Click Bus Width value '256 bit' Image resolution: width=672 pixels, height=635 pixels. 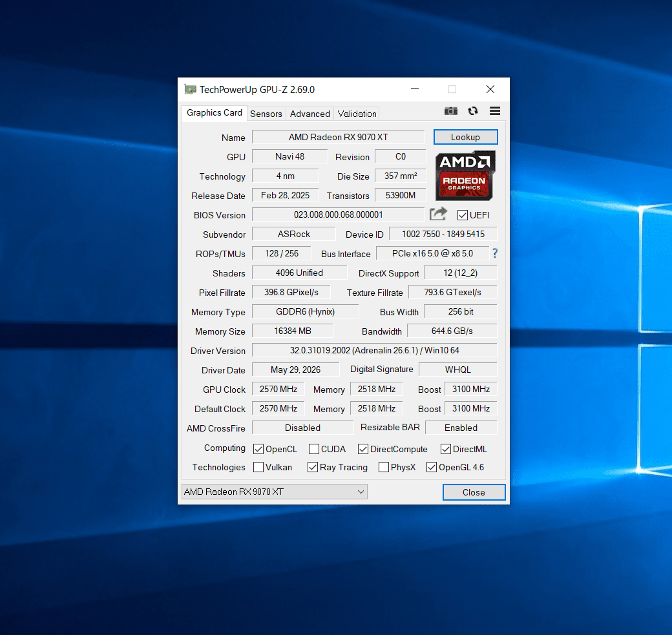(461, 311)
